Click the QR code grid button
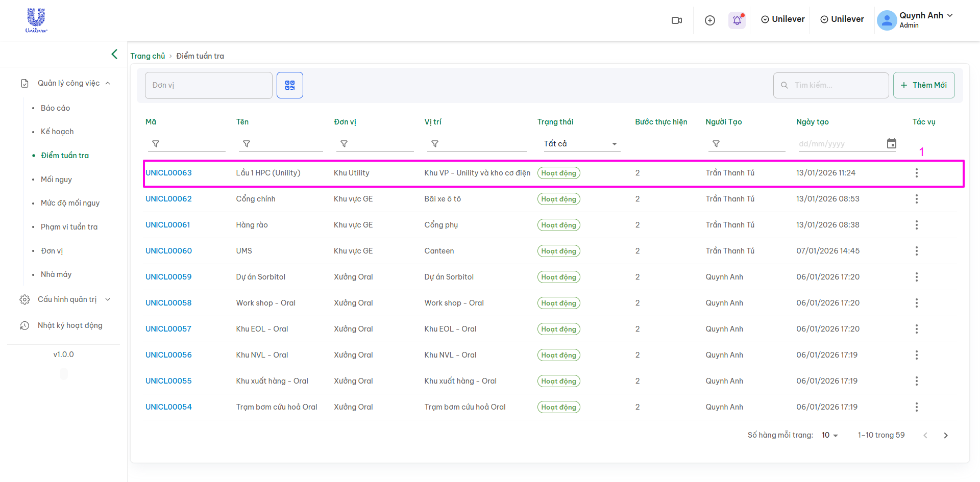This screenshot has height=482, width=980. point(289,85)
